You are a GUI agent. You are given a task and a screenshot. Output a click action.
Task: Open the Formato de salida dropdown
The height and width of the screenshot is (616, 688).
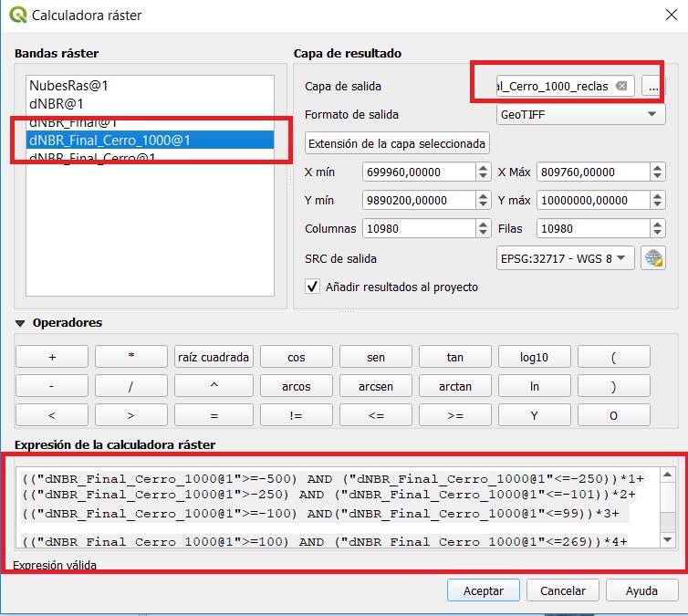[579, 114]
